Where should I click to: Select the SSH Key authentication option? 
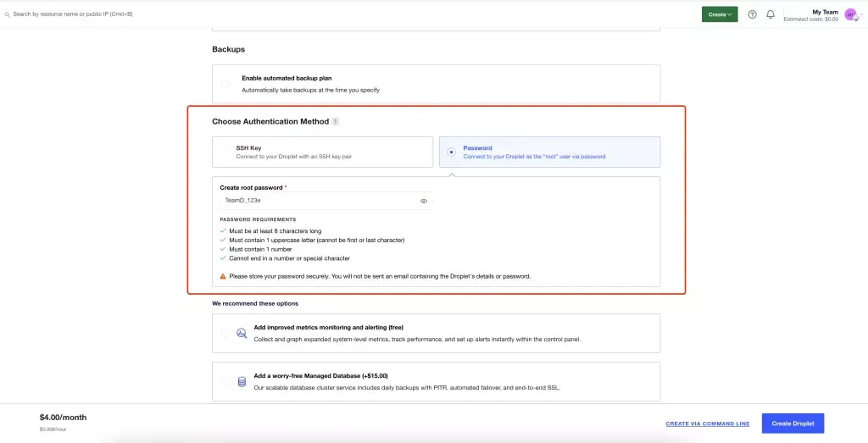tap(322, 152)
